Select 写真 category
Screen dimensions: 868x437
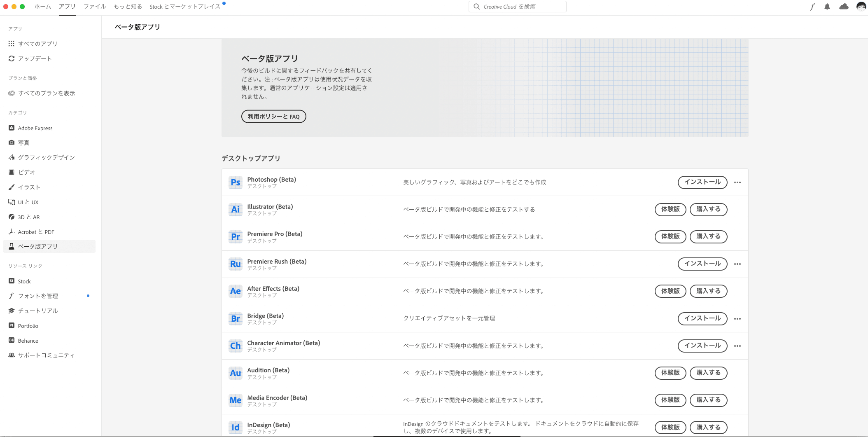(49, 143)
